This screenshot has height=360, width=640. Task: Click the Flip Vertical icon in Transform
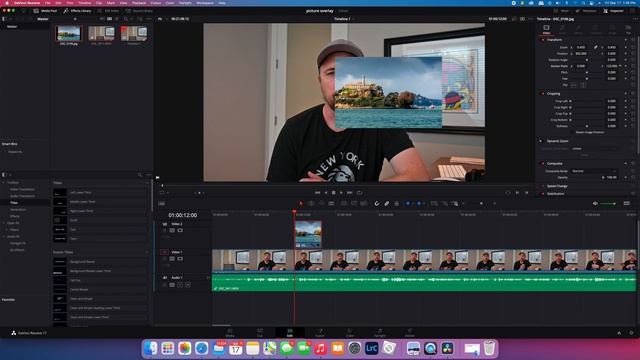(x=583, y=85)
